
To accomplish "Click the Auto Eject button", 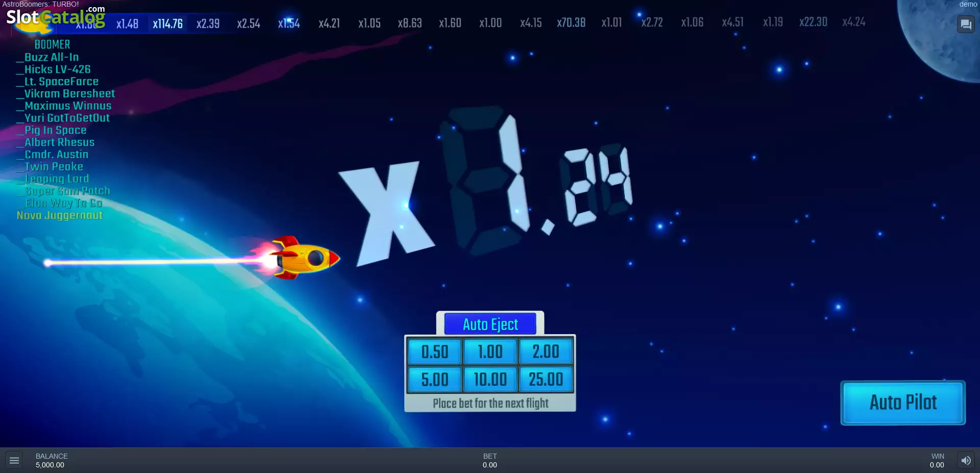I will pos(490,324).
